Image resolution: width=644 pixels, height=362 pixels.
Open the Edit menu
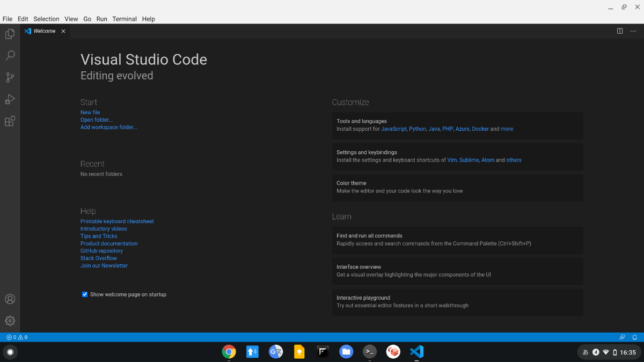tap(23, 19)
